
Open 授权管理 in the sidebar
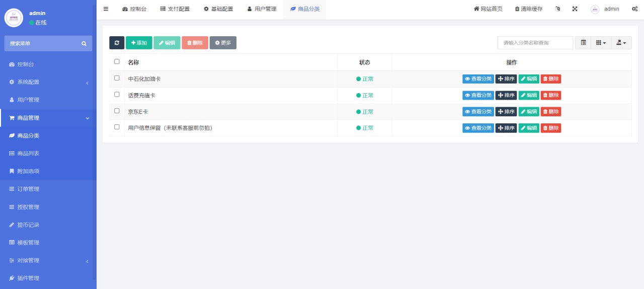click(48, 207)
